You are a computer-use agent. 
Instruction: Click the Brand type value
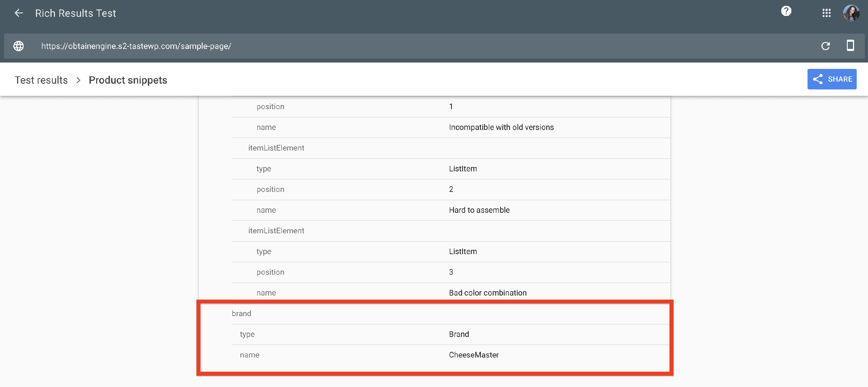pos(459,334)
